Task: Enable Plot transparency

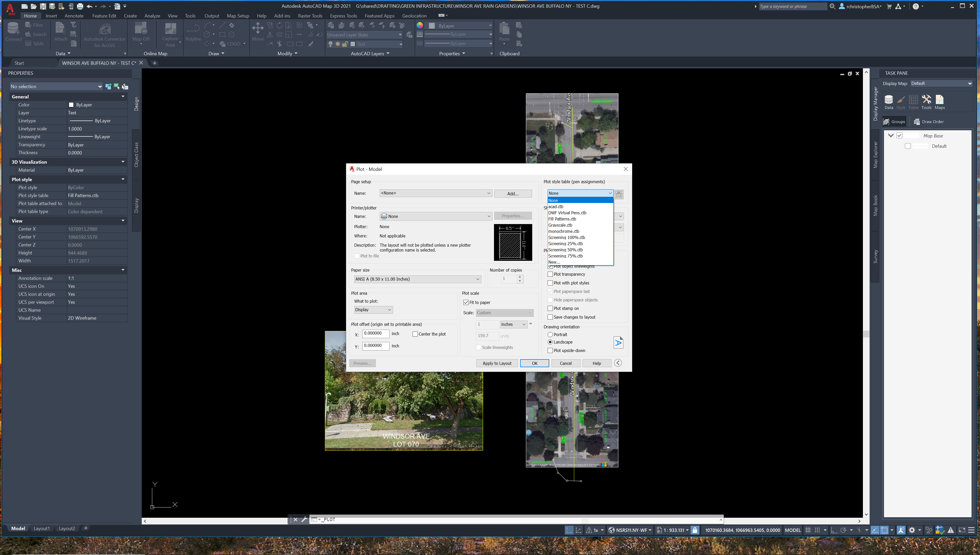Action: [550, 274]
